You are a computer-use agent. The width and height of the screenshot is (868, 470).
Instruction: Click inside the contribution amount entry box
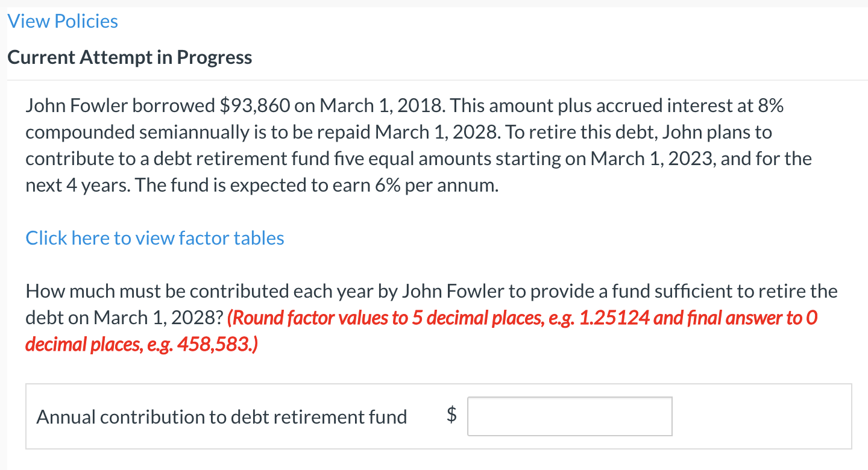coord(569,416)
